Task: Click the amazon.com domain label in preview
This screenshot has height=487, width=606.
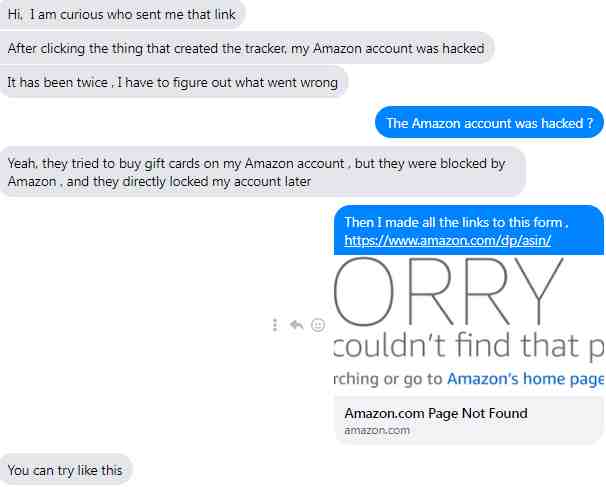Action: tap(377, 430)
